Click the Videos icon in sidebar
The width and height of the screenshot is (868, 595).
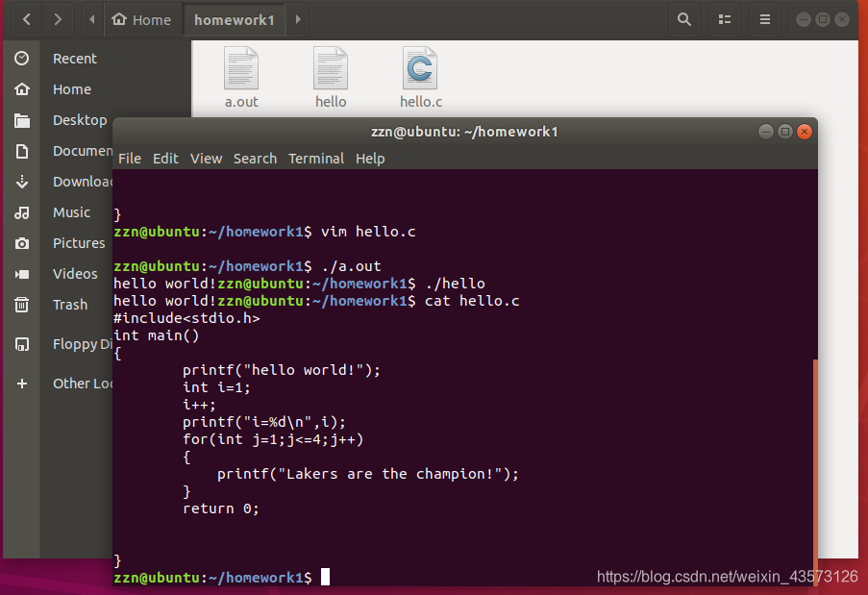pyautogui.click(x=21, y=274)
